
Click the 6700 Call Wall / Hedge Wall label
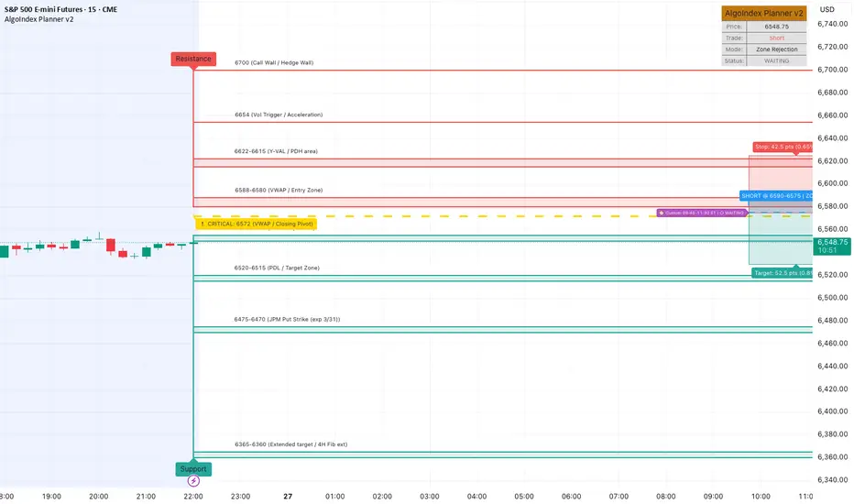(274, 62)
